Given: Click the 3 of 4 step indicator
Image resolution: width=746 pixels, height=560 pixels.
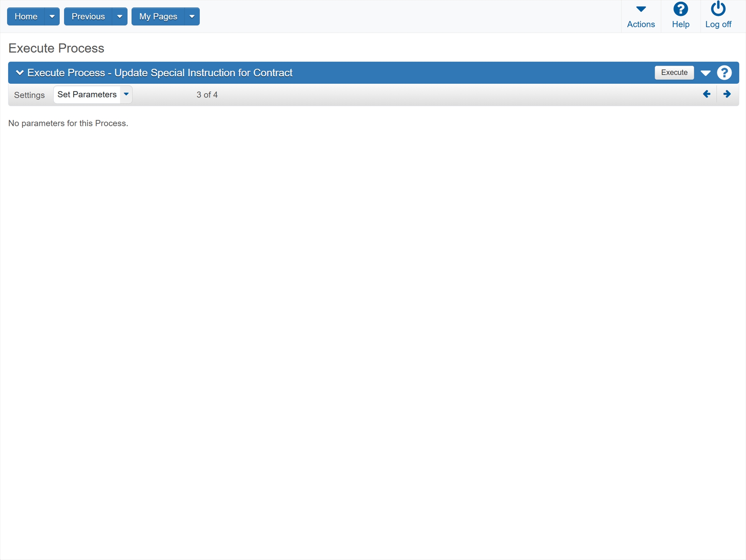Looking at the screenshot, I should pos(207,95).
